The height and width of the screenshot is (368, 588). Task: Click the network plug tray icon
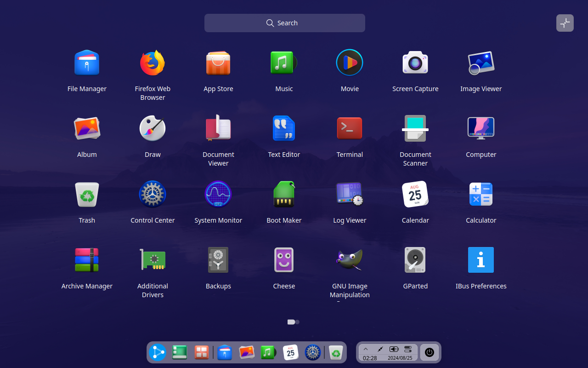click(380, 350)
